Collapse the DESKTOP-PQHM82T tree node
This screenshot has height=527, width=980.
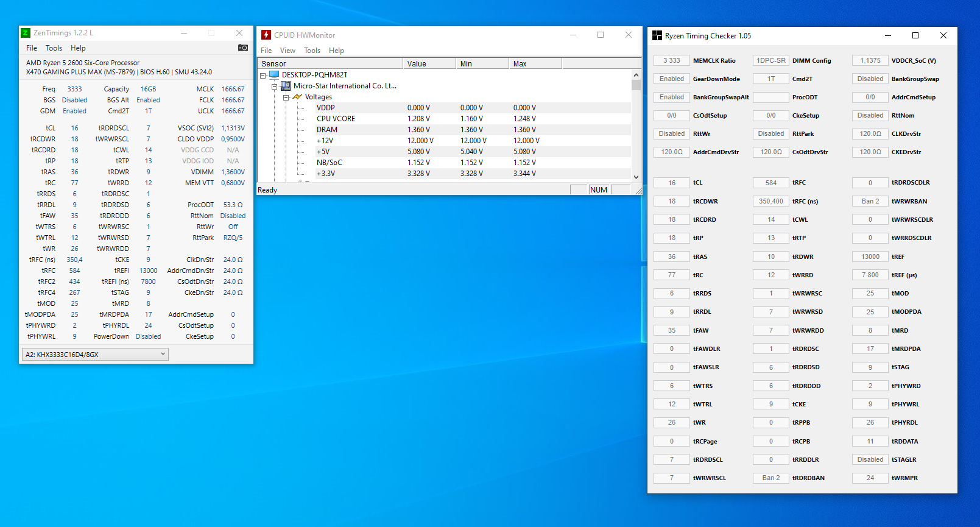pos(263,76)
